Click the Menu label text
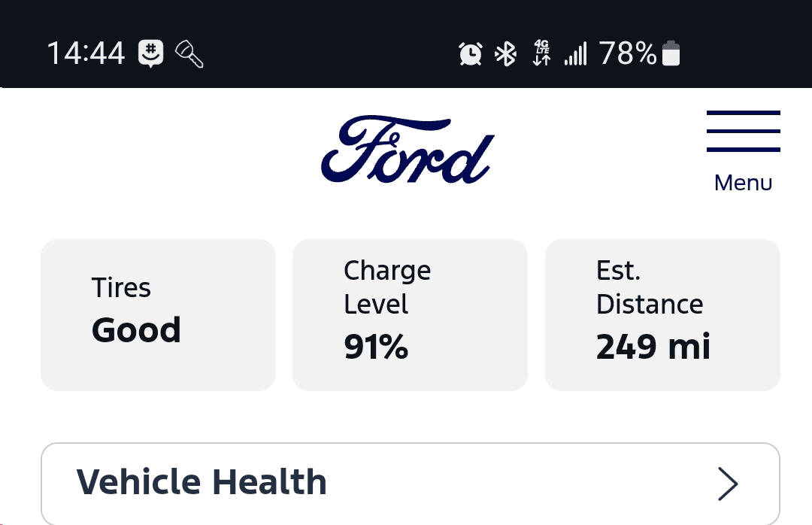The height and width of the screenshot is (525, 812). (743, 183)
